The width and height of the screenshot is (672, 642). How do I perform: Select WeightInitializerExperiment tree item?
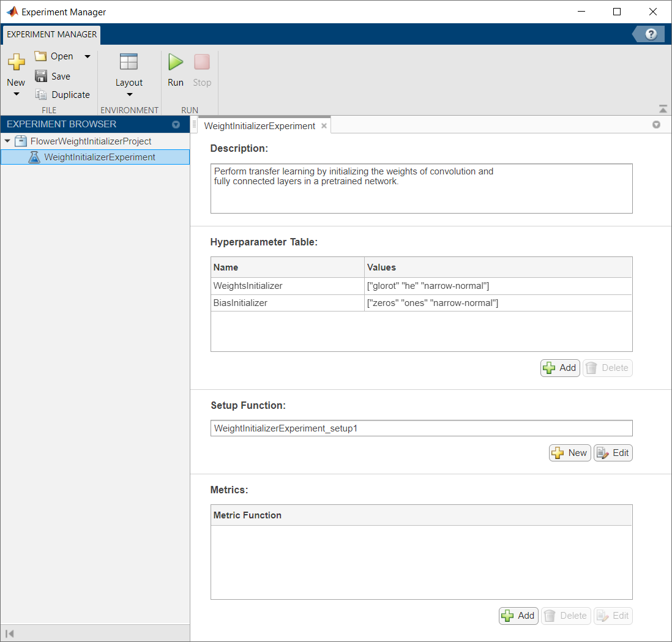point(95,157)
